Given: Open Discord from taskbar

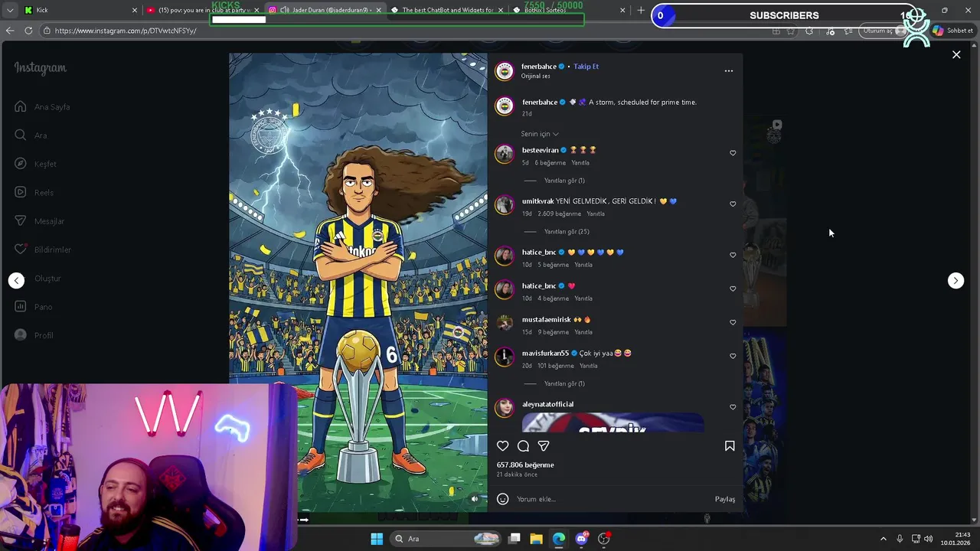Looking at the screenshot, I should pos(581,539).
